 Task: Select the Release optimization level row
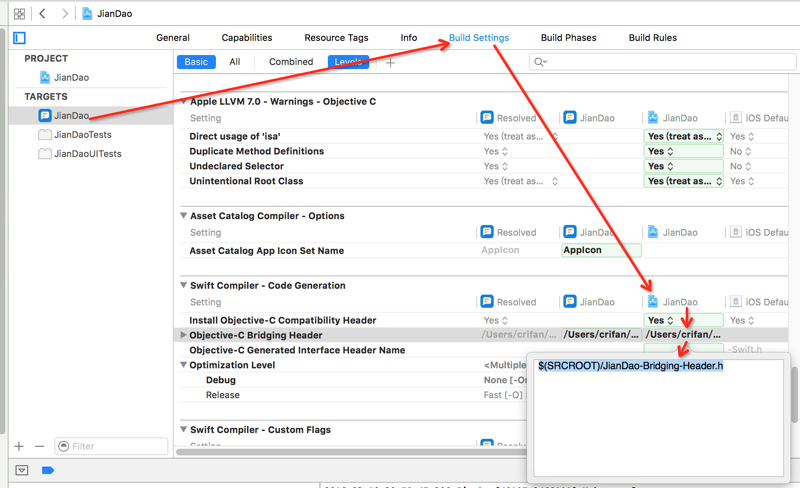[222, 395]
